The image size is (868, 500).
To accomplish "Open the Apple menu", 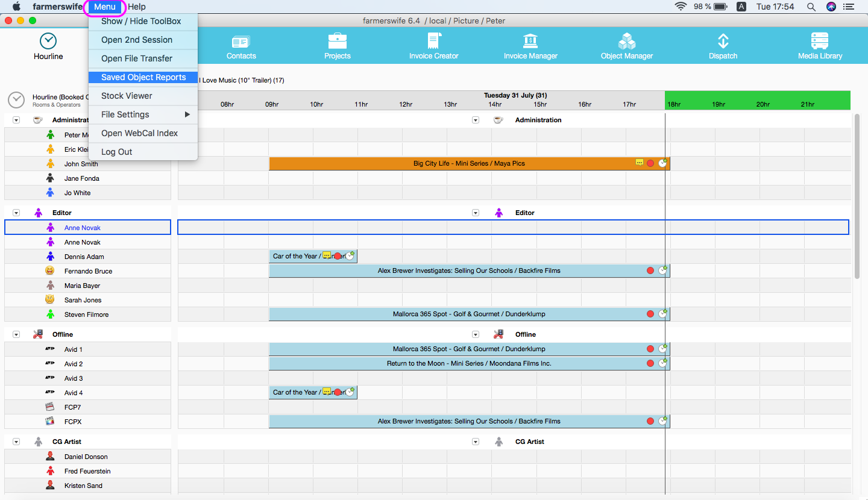I will 16,7.
